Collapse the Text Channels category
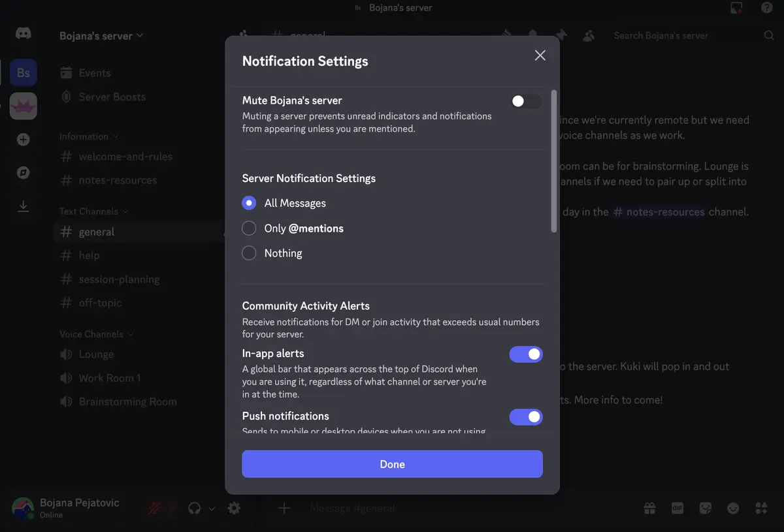 click(89, 211)
